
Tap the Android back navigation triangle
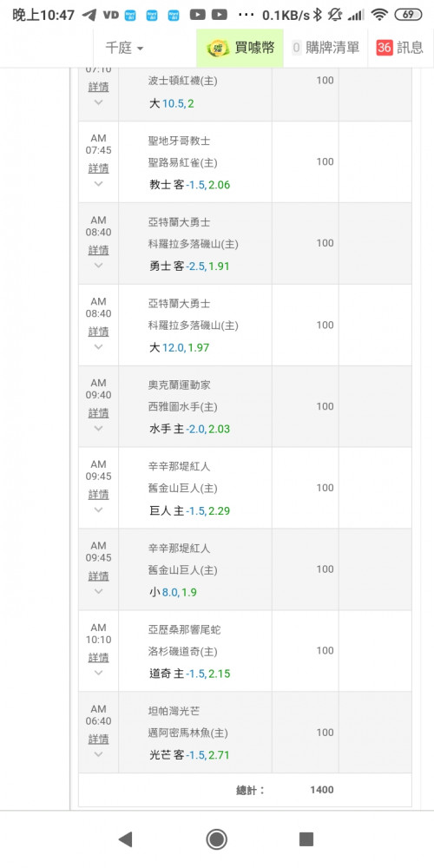coord(126,839)
